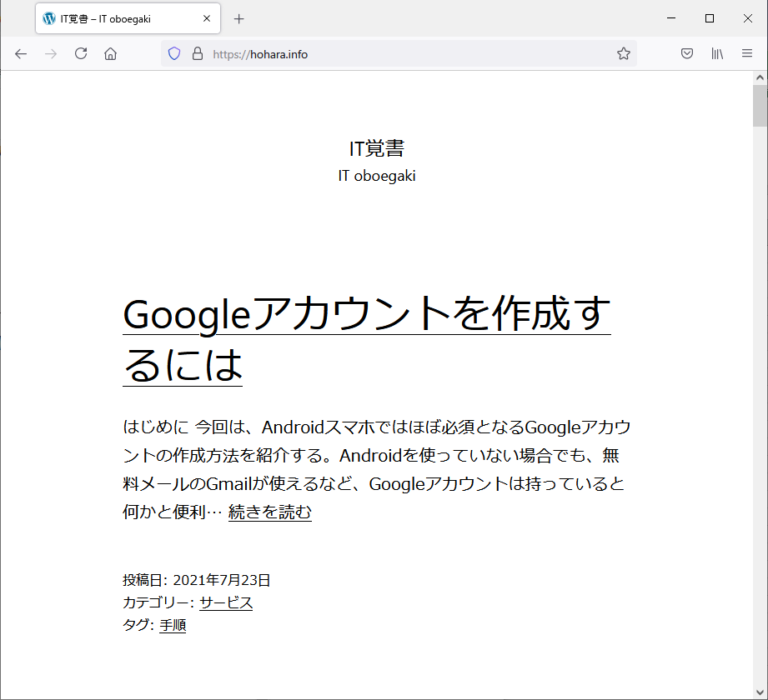Screen dimensions: 768x700
Task: Open the Library bookmarks and history icon
Action: point(717,54)
